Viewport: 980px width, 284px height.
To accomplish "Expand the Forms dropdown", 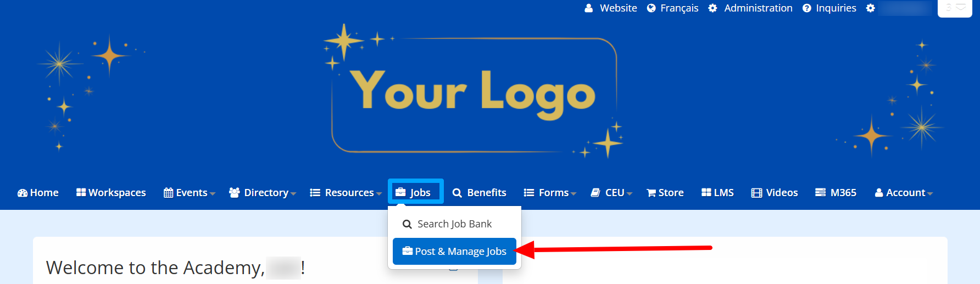I will [x=550, y=193].
